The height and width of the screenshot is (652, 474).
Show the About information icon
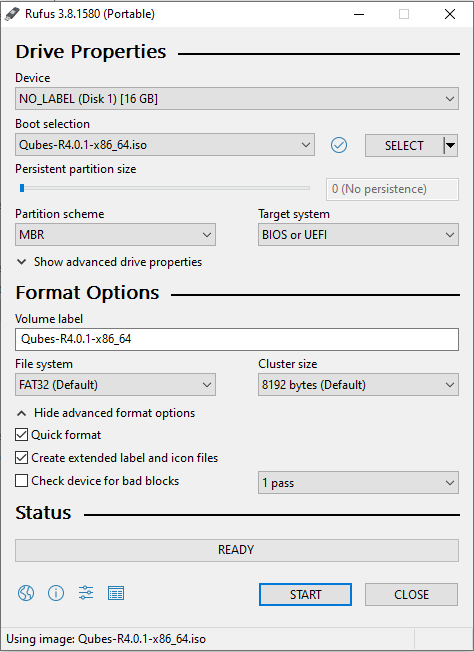pos(56,593)
